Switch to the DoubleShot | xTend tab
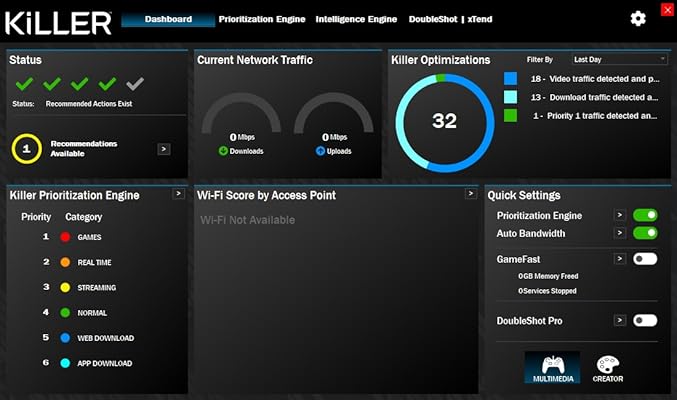The height and width of the screenshot is (400, 677). click(450, 19)
